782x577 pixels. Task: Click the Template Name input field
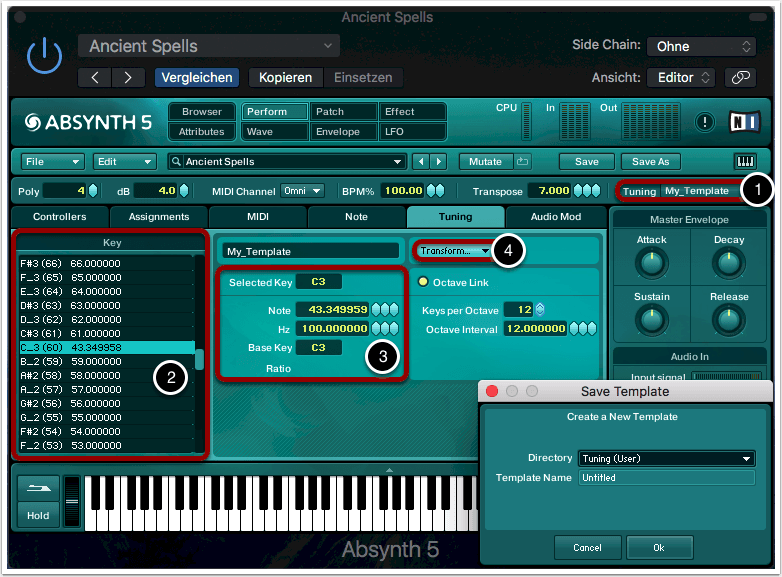click(666, 478)
